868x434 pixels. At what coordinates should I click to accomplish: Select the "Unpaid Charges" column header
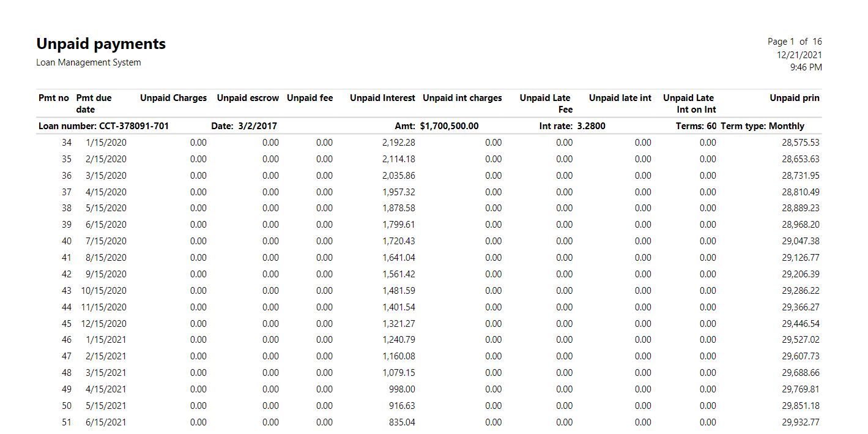point(173,98)
